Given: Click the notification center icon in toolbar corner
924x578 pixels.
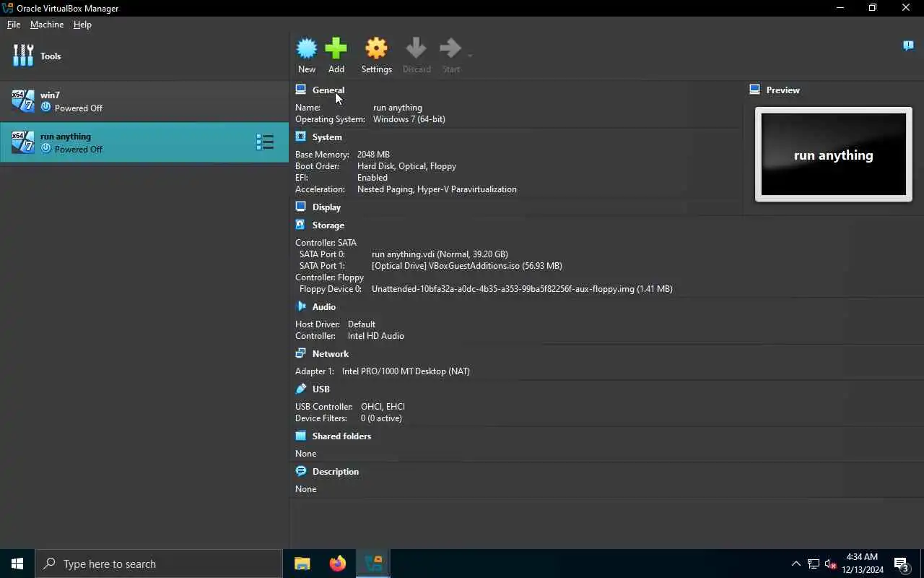Looking at the screenshot, I should (x=908, y=46).
